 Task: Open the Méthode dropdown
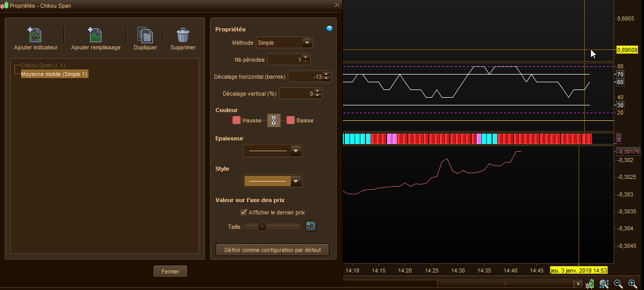click(307, 43)
